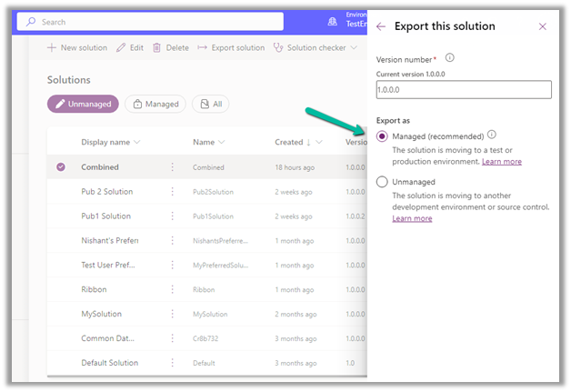Click the environment globe icon in header
The width and height of the screenshot is (571, 392).
click(x=331, y=22)
